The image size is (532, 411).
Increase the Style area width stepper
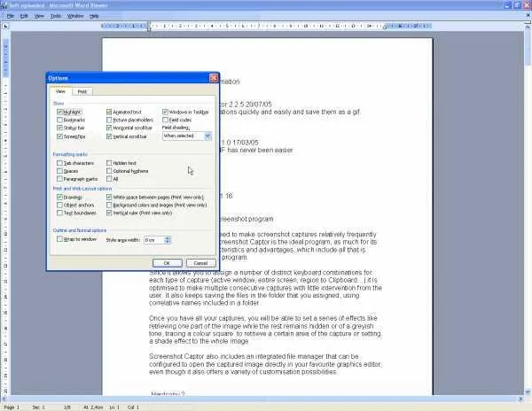[167, 238]
